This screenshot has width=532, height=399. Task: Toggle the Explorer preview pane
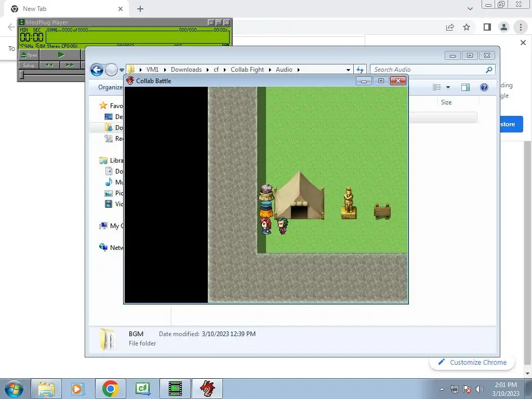coord(465,87)
